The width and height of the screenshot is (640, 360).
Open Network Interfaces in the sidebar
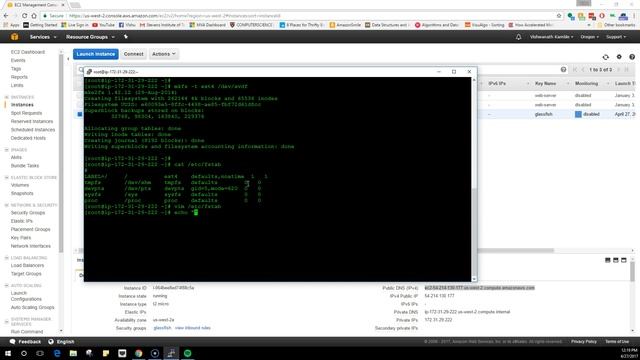31,246
